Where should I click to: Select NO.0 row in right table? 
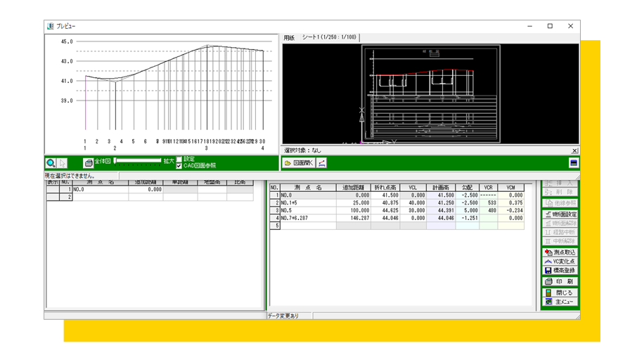pos(397,195)
